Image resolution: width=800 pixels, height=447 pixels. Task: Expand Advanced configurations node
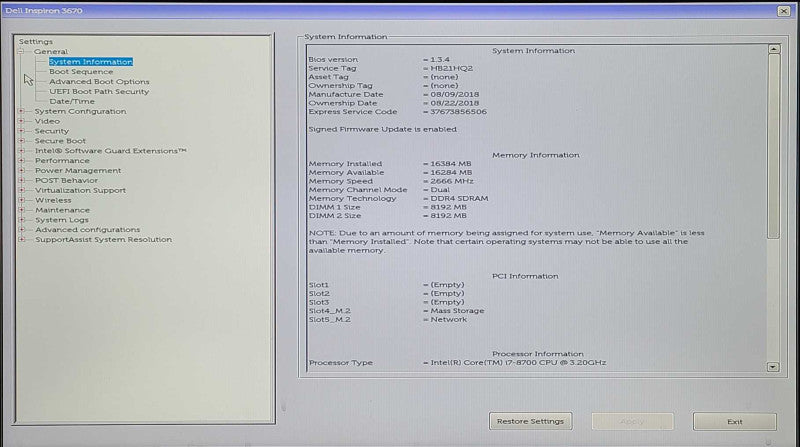pyautogui.click(x=21, y=230)
